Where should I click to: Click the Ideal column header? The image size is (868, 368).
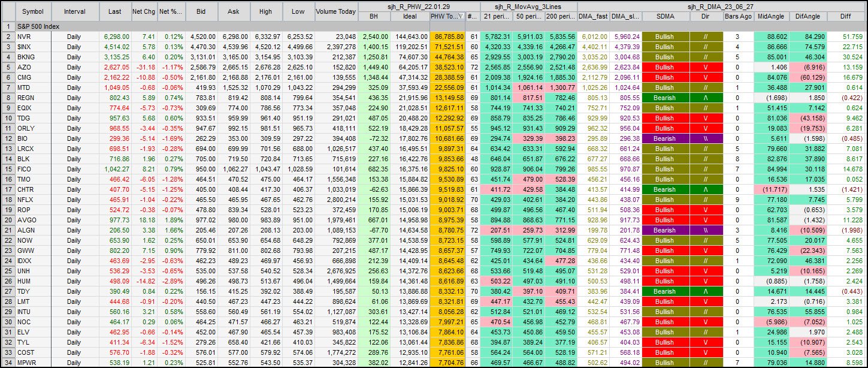click(x=410, y=17)
